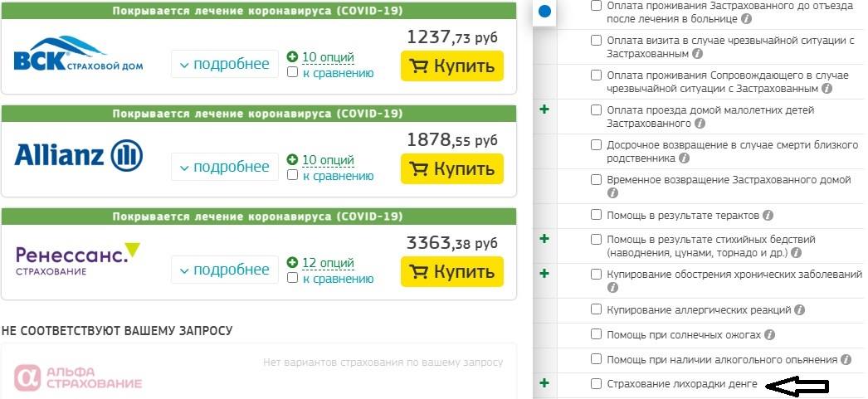
Task: Click green plus next to Оплата проезда домой детей
Action: pyautogui.click(x=544, y=109)
